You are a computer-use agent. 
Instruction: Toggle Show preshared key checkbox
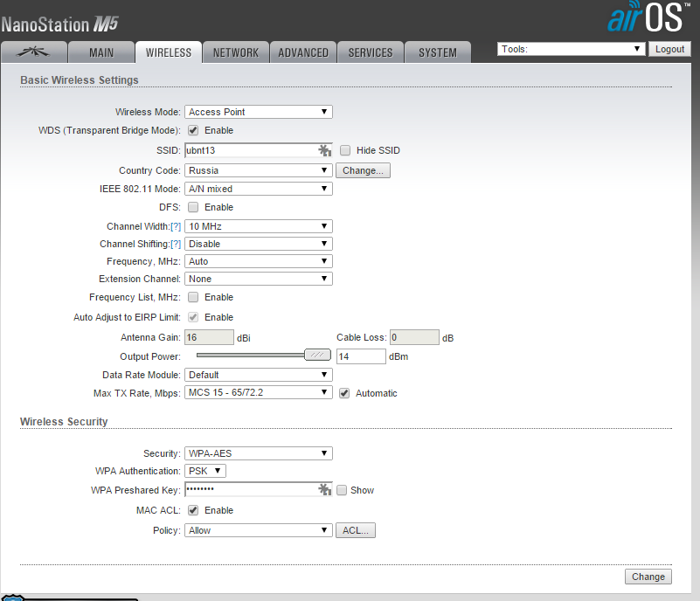(342, 490)
